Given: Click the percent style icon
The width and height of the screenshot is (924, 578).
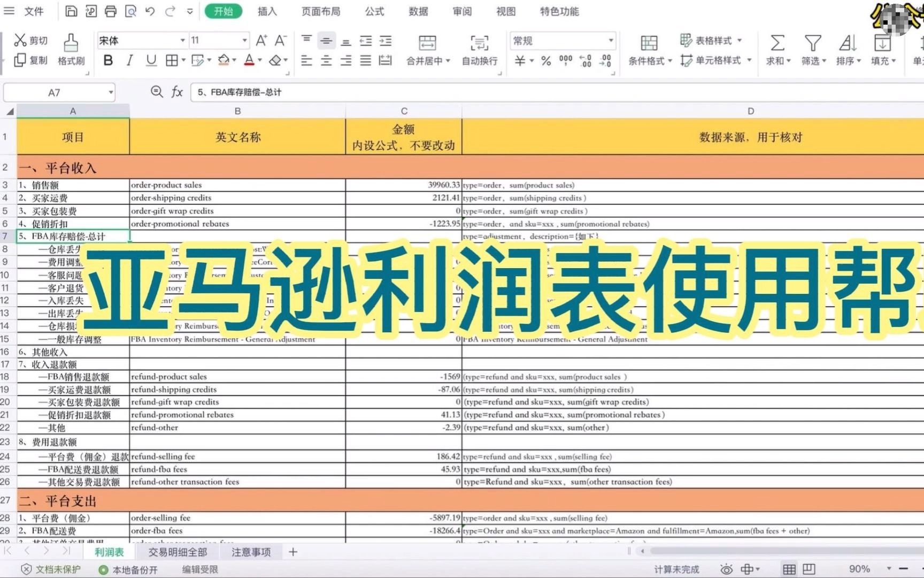Looking at the screenshot, I should 546,60.
